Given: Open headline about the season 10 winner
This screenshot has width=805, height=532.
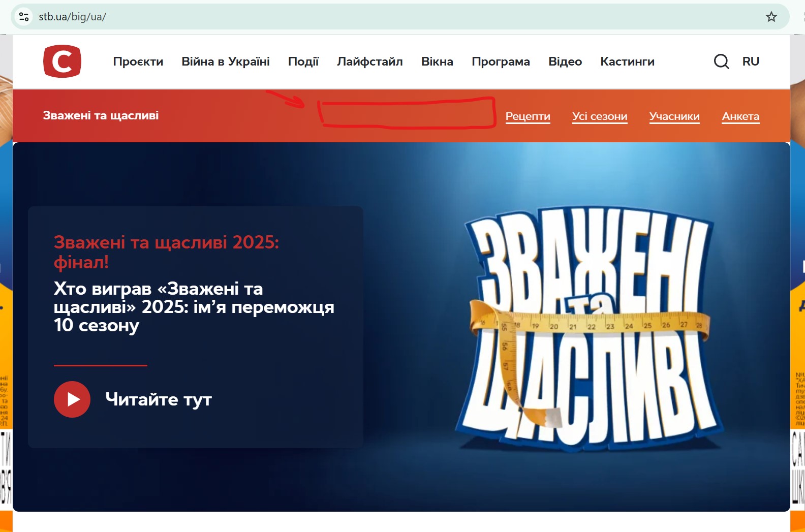Looking at the screenshot, I should 194,307.
